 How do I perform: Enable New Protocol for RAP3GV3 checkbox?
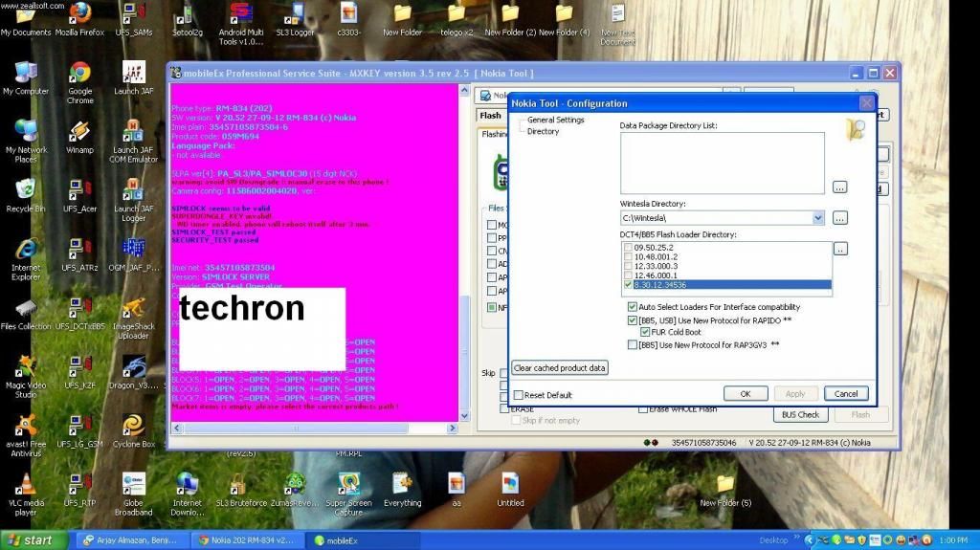click(x=633, y=344)
